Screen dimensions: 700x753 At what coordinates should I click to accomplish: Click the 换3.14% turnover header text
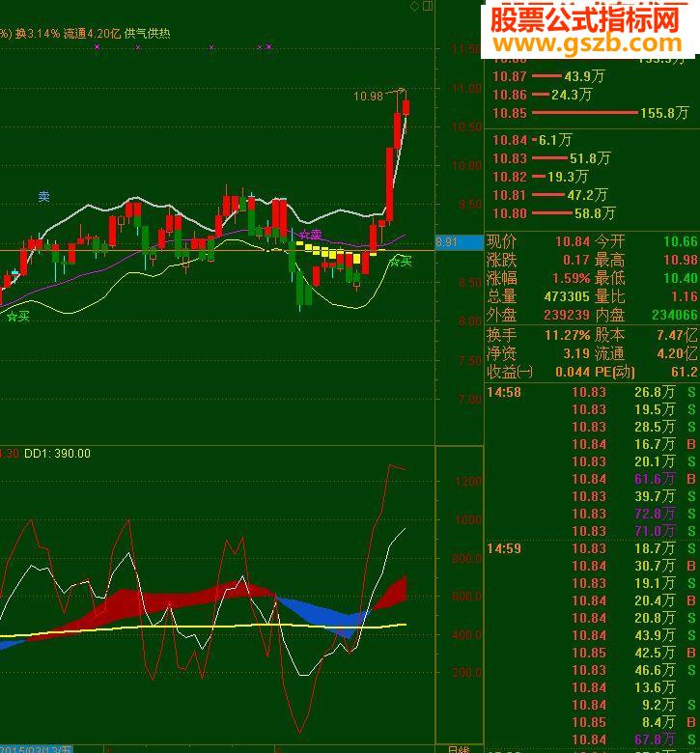click(37, 33)
